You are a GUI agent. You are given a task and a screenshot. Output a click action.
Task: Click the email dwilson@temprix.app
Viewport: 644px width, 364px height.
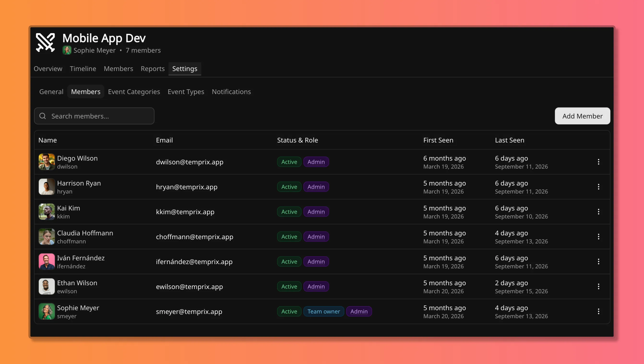190,162
